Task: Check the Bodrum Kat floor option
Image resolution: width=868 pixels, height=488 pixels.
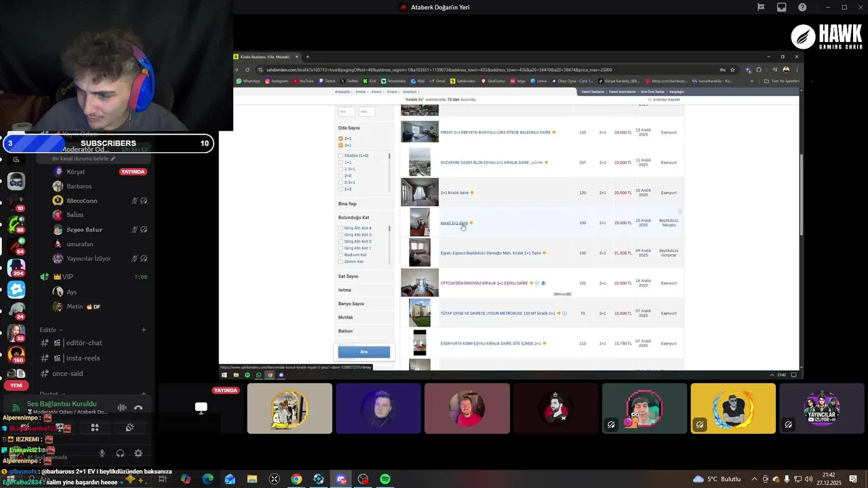Action: click(340, 255)
